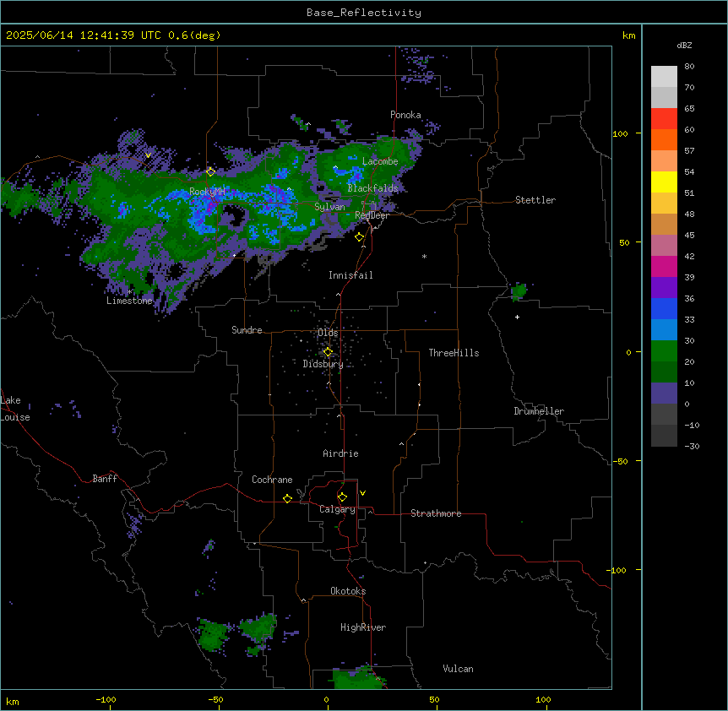Click the Vulcan label
Viewport: 728px width, 711px height.
459,669
